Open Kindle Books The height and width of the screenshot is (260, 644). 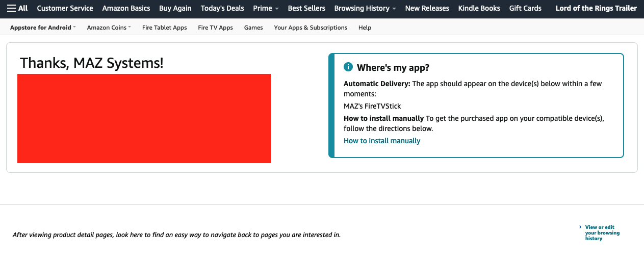pyautogui.click(x=479, y=8)
